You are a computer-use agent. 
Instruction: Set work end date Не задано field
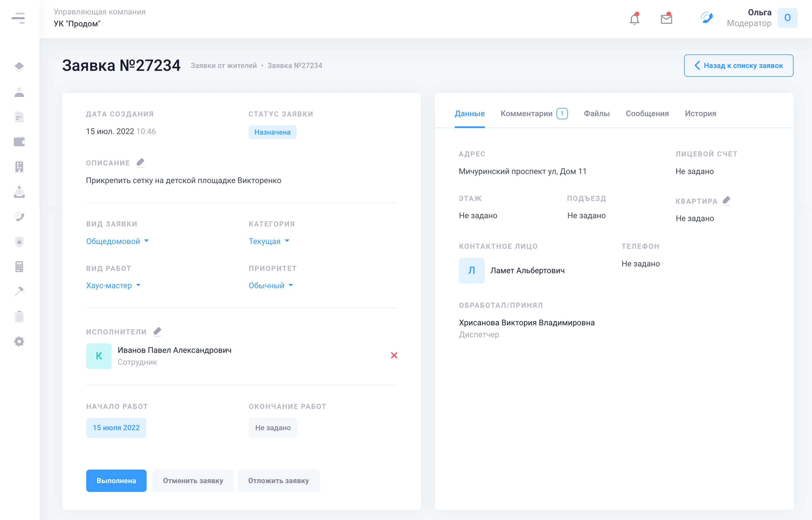click(272, 428)
